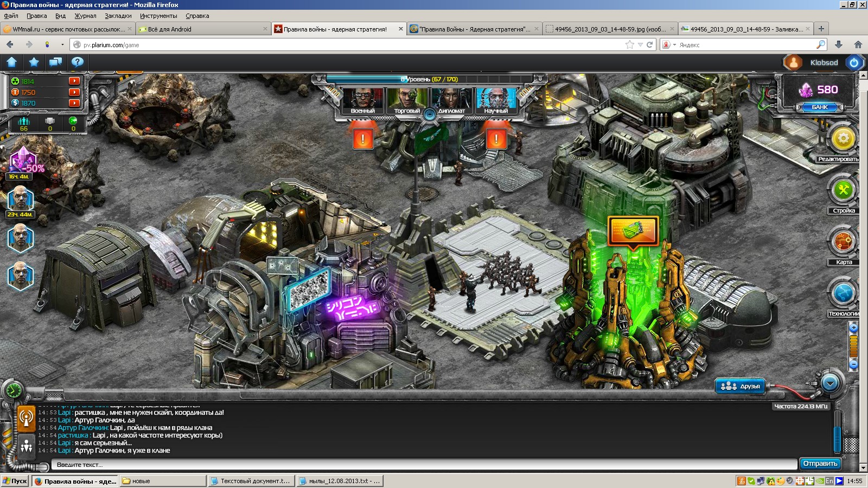Screen dimensions: 868x488
Task: Click the red arrow next to uranium 1814
Action: click(74, 81)
